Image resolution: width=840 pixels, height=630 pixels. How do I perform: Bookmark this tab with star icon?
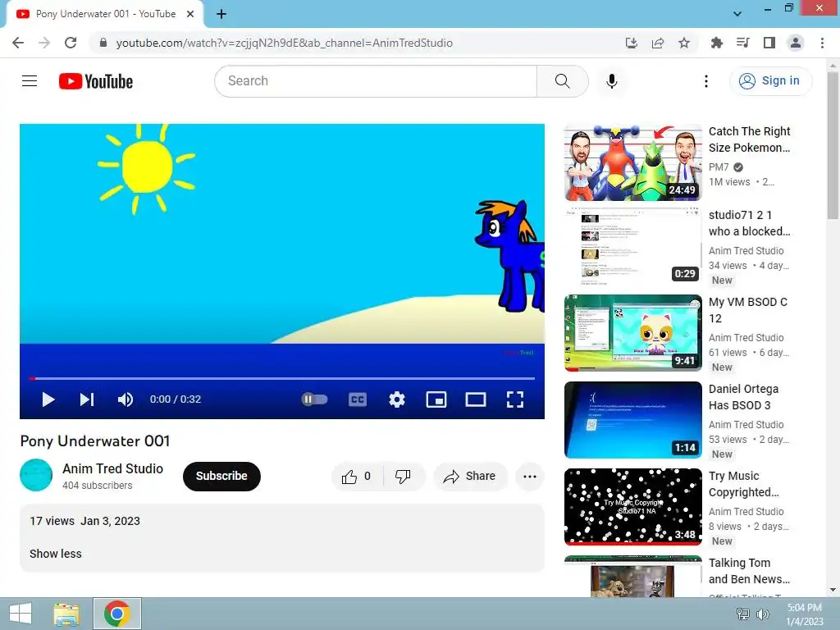point(684,43)
